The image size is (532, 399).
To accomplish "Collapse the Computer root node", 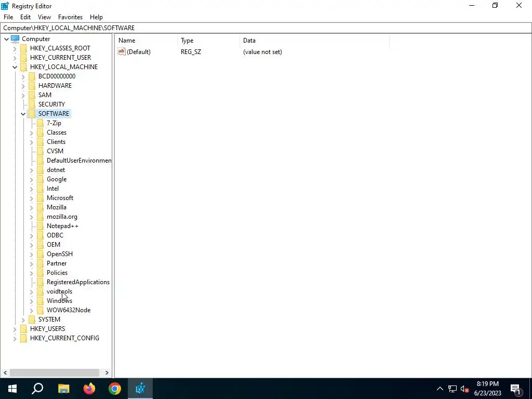I will tap(6, 39).
